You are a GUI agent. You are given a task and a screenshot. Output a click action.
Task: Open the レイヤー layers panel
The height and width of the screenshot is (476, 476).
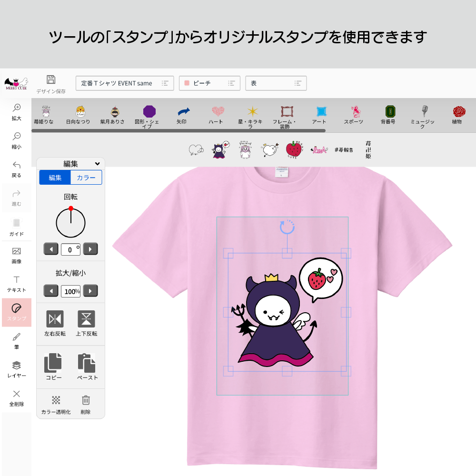coord(17,369)
